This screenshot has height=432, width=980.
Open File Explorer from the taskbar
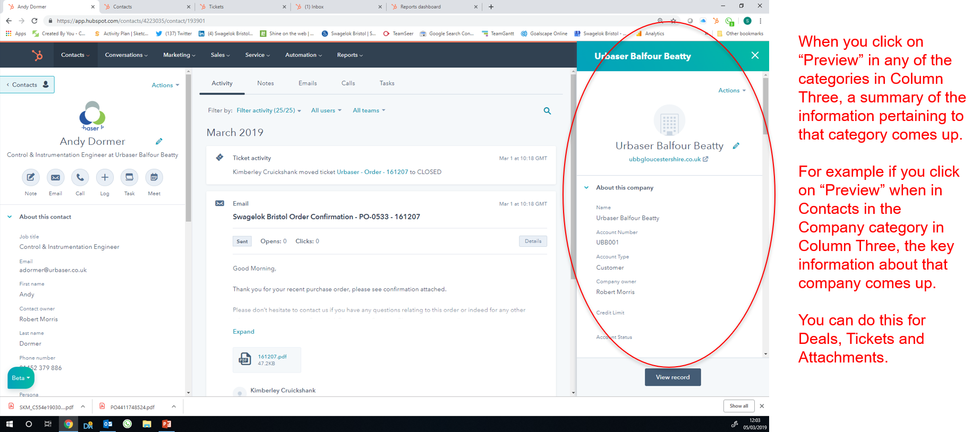coord(147,424)
